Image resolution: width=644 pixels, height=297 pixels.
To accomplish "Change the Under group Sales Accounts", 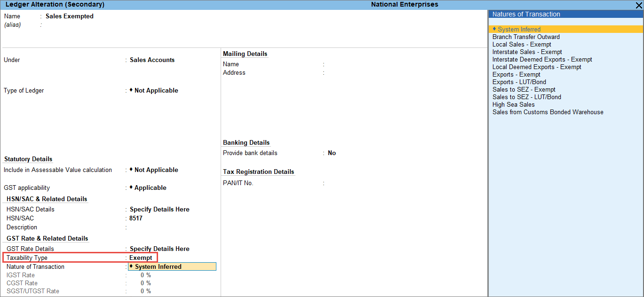I will coord(152,60).
